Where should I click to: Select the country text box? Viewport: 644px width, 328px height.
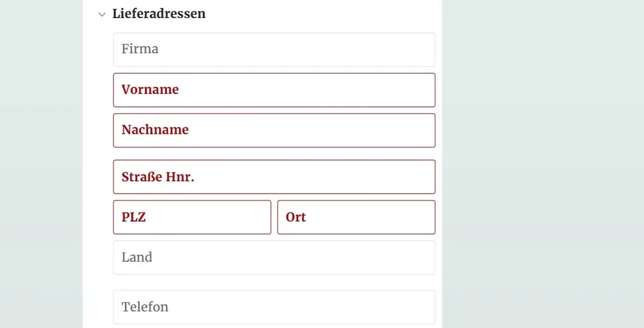click(274, 257)
